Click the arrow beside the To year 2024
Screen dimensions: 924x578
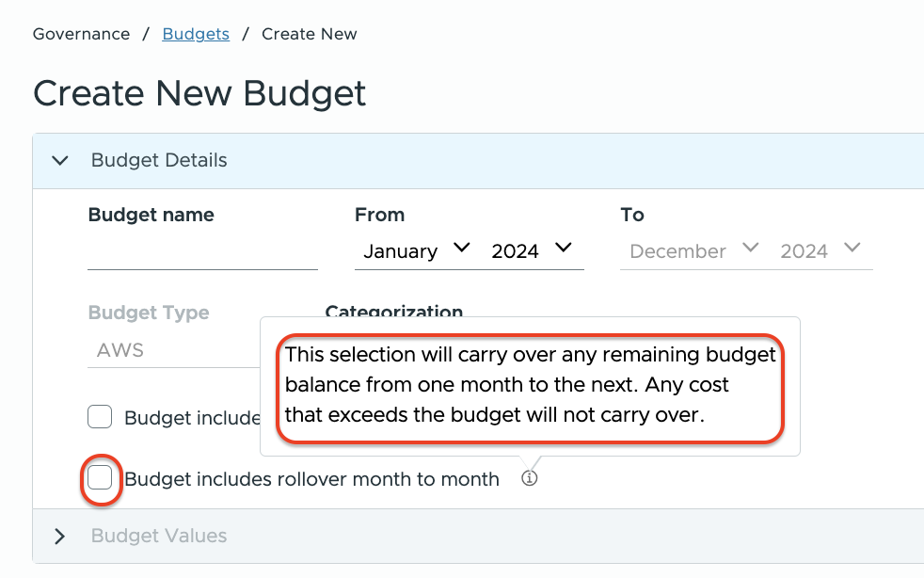[852, 249]
